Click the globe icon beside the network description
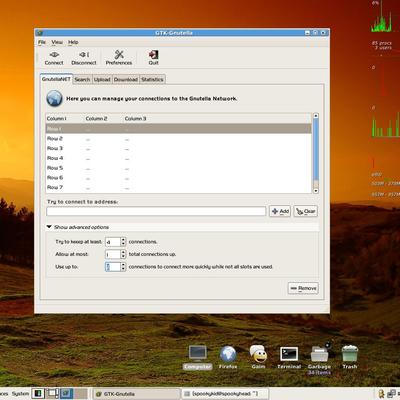The image size is (400, 400). tap(54, 99)
